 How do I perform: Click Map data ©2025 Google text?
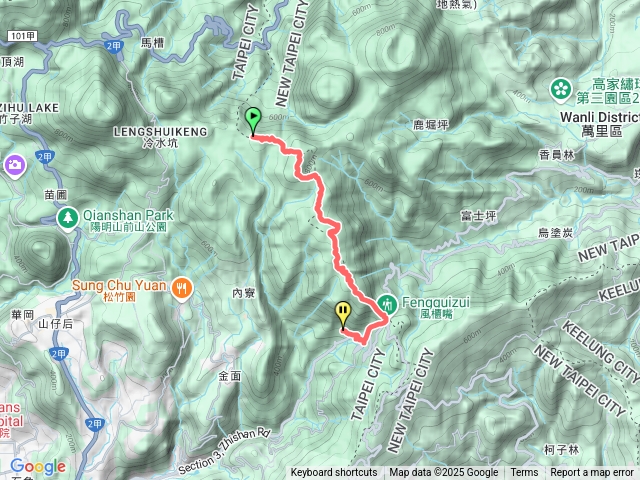click(x=443, y=473)
